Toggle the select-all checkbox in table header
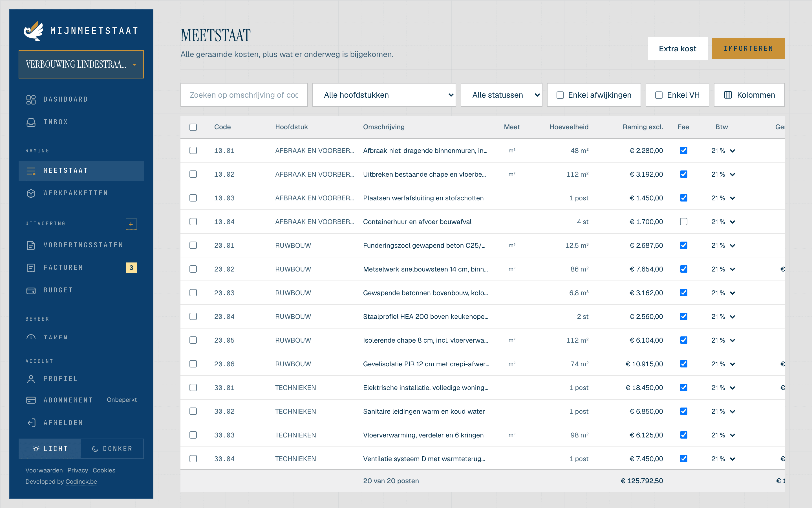Screen dimensions: 812x508 pos(193,127)
